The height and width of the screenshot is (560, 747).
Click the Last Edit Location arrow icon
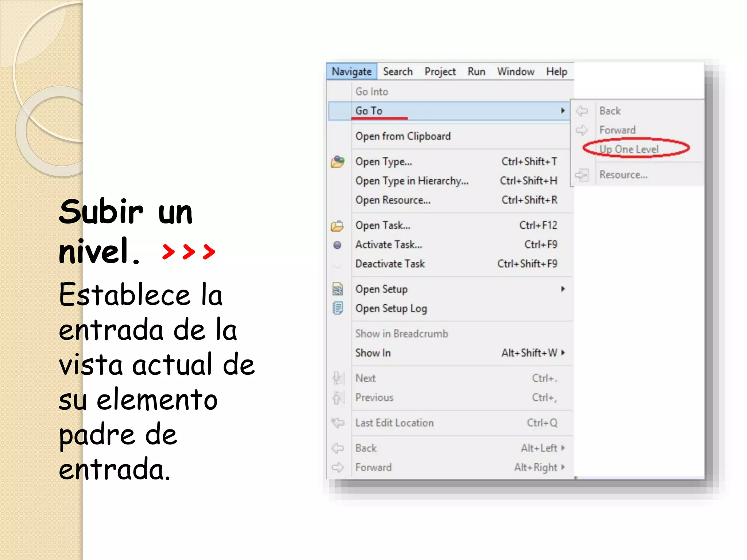click(x=337, y=423)
